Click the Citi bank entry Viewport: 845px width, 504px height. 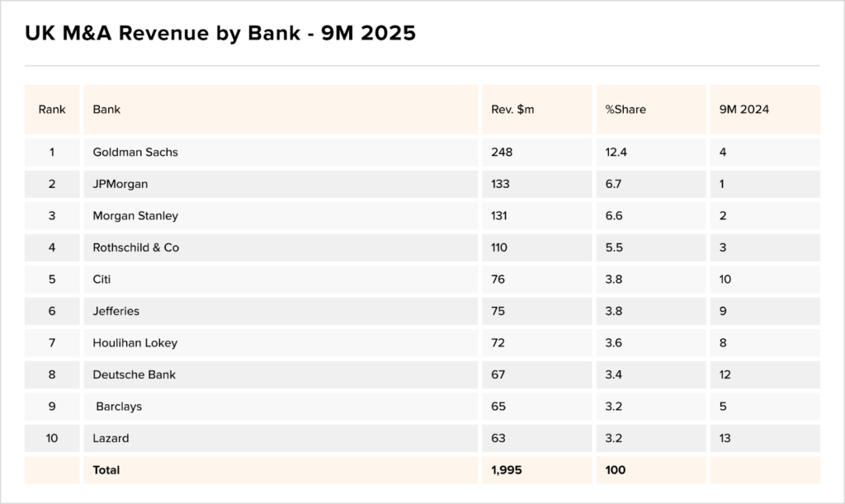click(101, 280)
